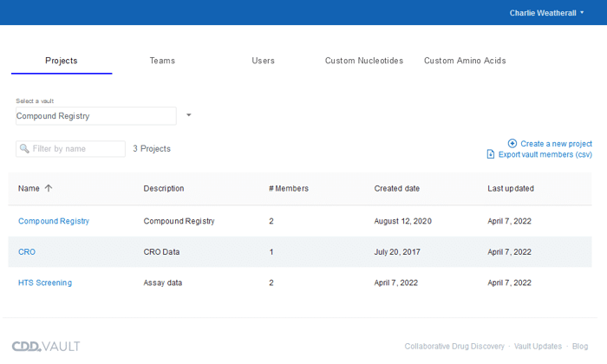
Task: Switch to the Teams tab
Action: (162, 61)
